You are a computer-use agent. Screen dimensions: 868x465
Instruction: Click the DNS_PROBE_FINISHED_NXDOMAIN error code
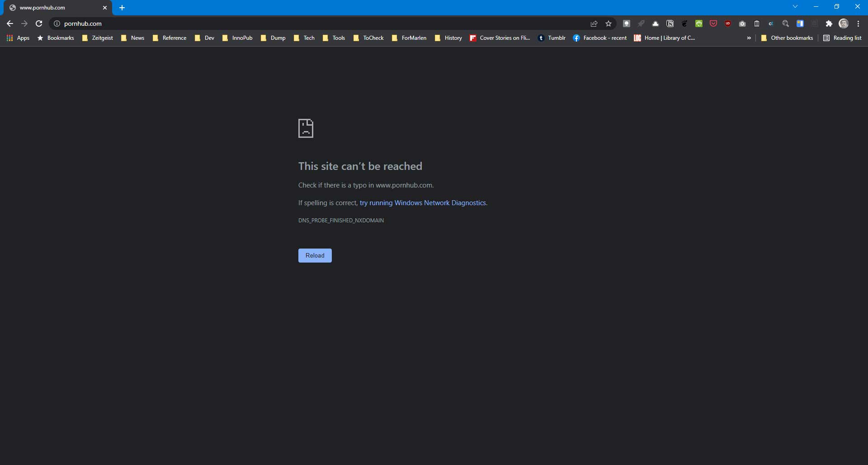341,221
